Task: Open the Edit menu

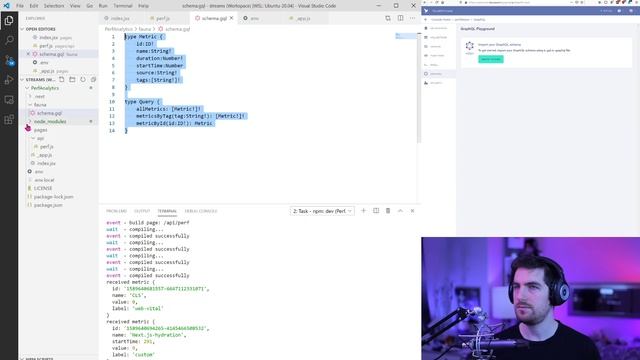Action: point(34,6)
